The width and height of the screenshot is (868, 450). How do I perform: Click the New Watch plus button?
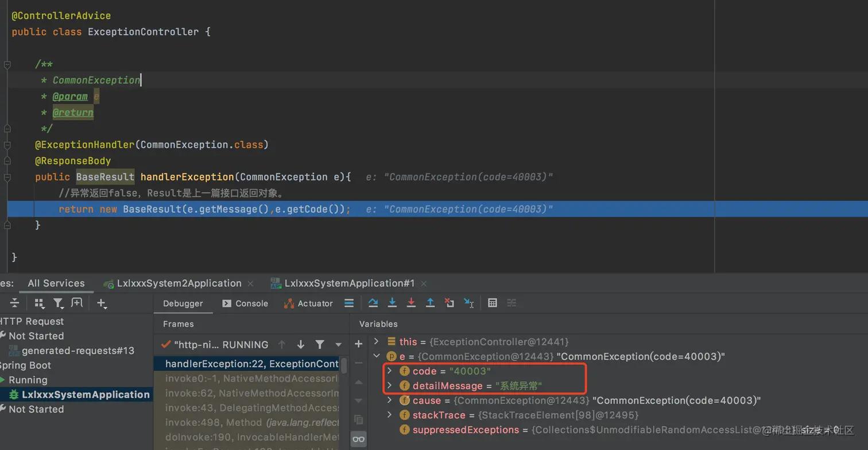coord(359,344)
